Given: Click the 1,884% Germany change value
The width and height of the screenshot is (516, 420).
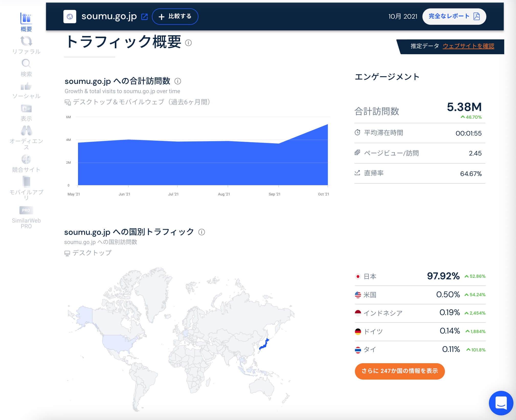Looking at the screenshot, I should coord(476,331).
